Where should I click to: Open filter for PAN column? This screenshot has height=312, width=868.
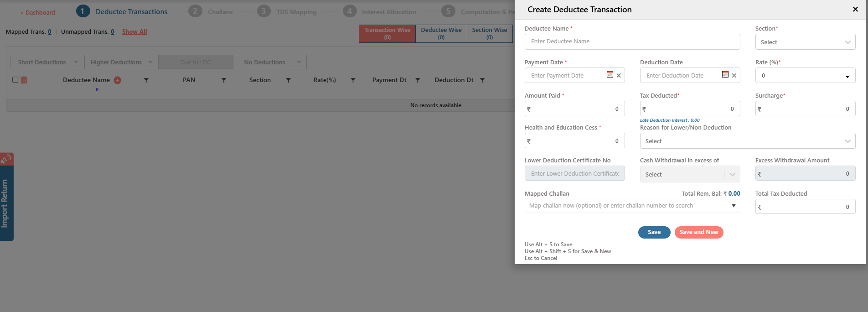pos(224,80)
